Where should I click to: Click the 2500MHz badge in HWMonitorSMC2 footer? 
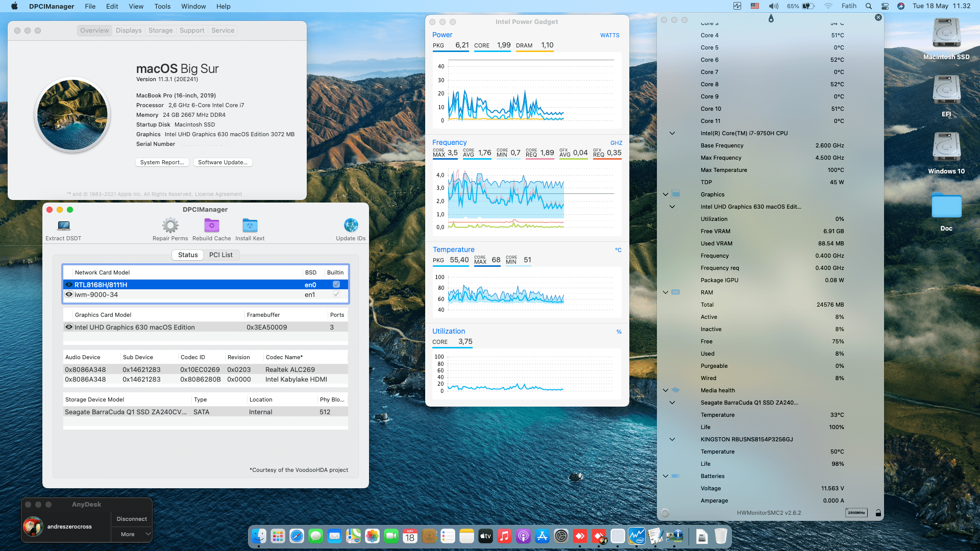point(856,513)
